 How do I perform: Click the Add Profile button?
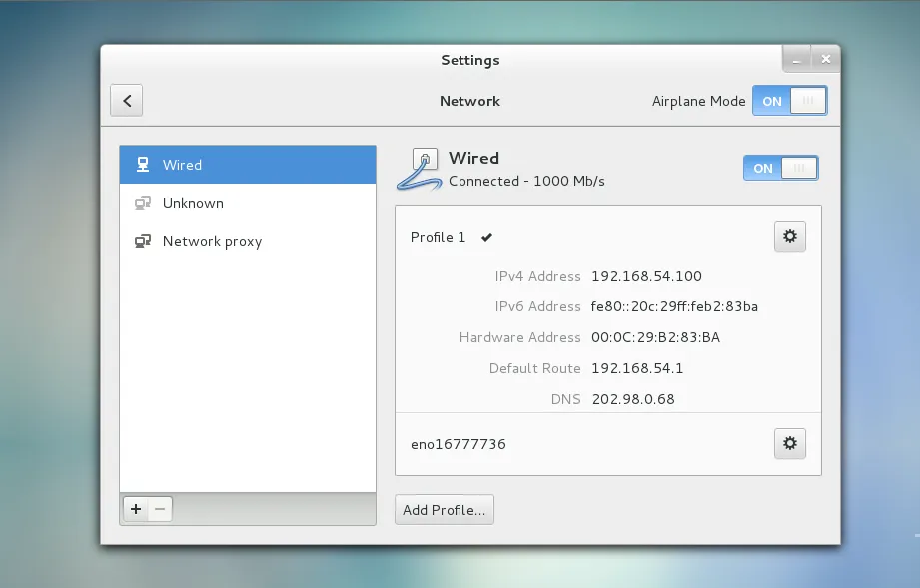click(444, 509)
